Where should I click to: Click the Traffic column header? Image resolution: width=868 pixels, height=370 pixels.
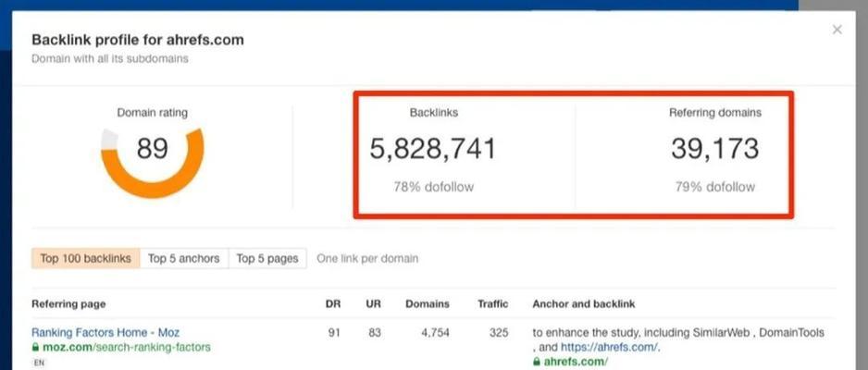tap(492, 303)
